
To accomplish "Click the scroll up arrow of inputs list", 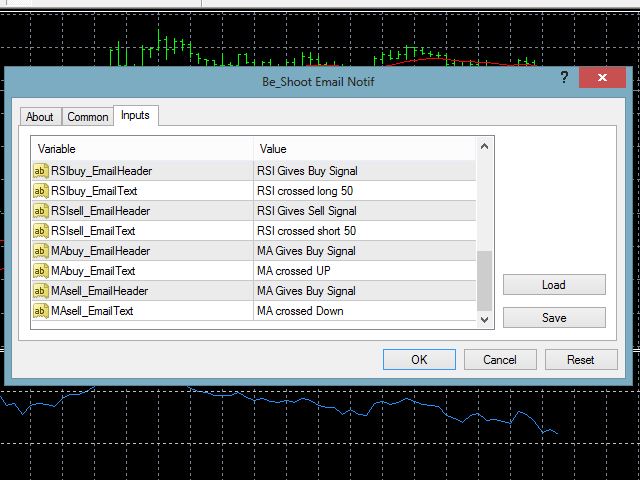I will [484, 146].
